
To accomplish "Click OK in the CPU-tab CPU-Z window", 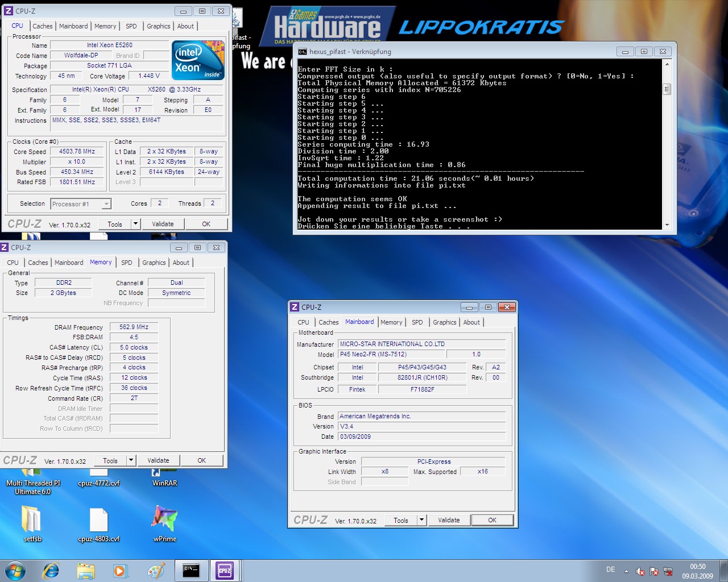I will [x=206, y=224].
